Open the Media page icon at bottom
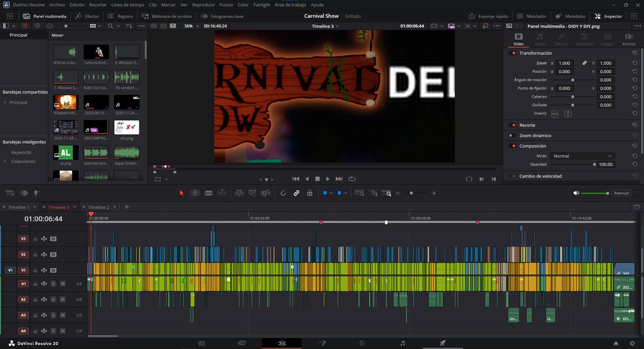644x349 pixels. pos(201,343)
